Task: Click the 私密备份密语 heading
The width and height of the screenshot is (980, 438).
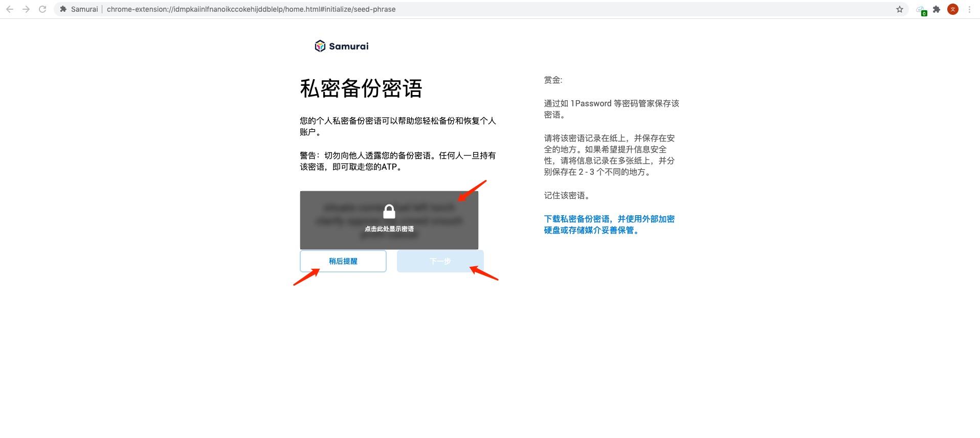Action: [361, 88]
